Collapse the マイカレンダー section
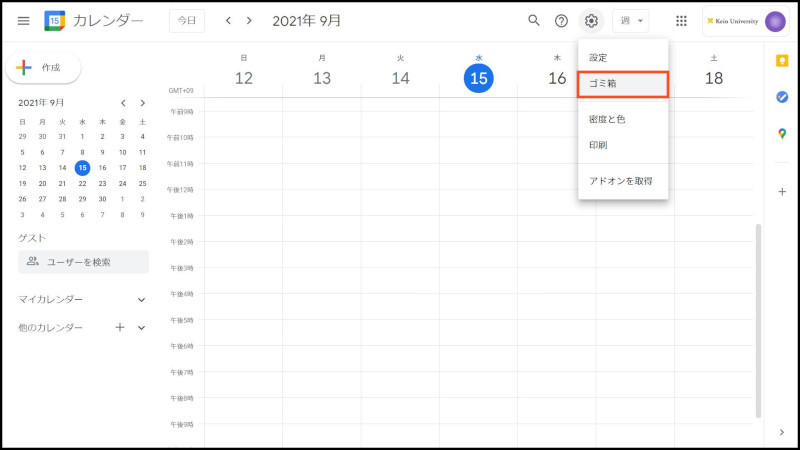 click(x=141, y=299)
